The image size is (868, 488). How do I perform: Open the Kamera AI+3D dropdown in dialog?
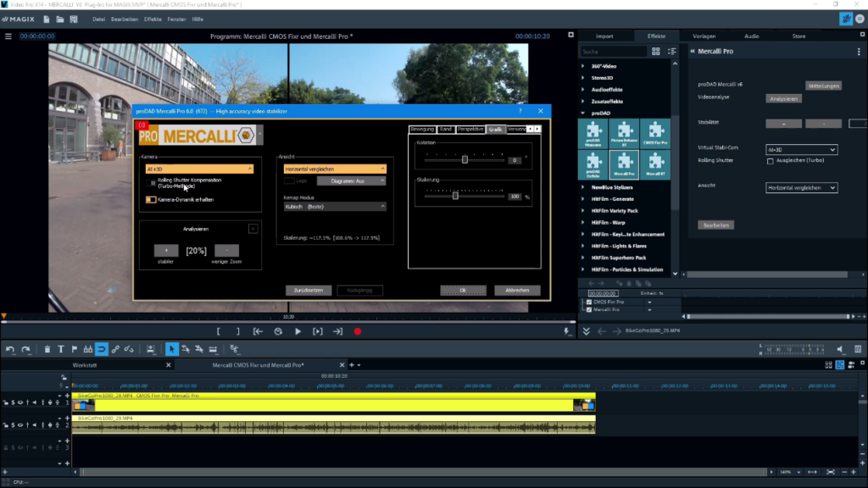199,169
